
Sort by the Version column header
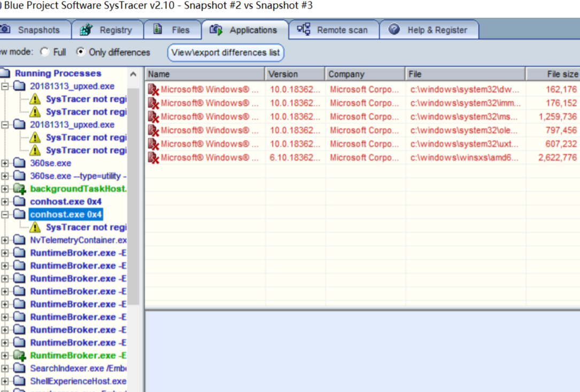pyautogui.click(x=295, y=74)
